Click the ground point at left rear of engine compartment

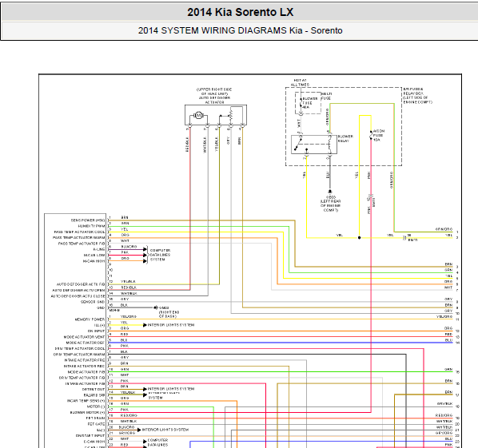330,192
